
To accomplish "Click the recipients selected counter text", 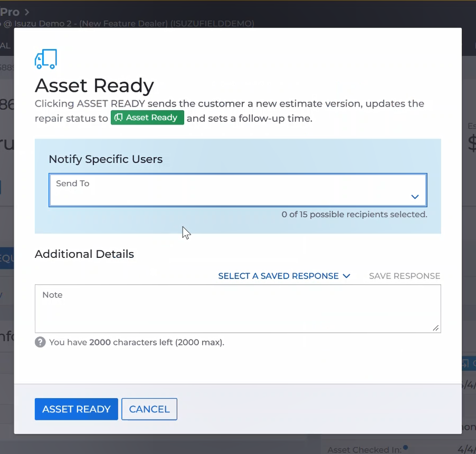I will [x=354, y=215].
